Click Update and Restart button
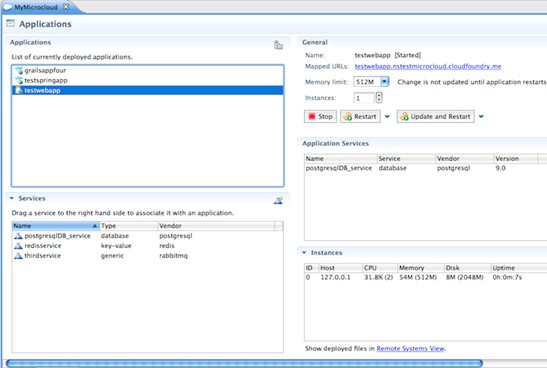The height and width of the screenshot is (368, 547). [x=435, y=117]
